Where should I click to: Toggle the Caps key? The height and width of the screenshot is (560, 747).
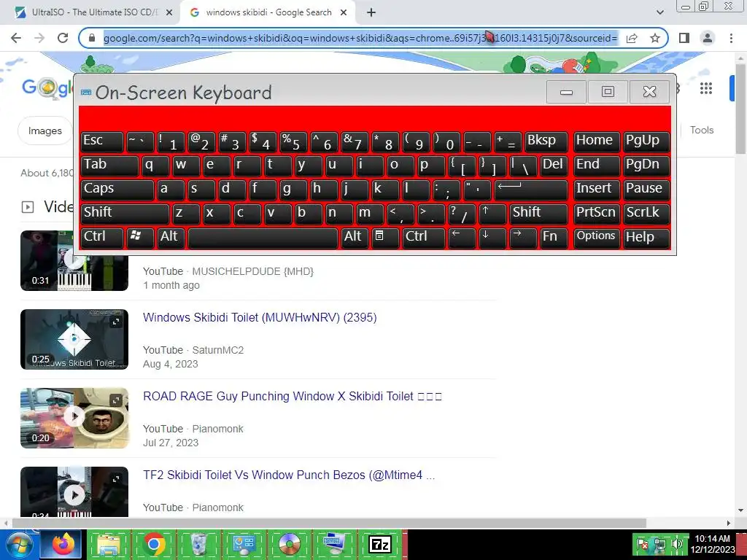[x=117, y=190]
